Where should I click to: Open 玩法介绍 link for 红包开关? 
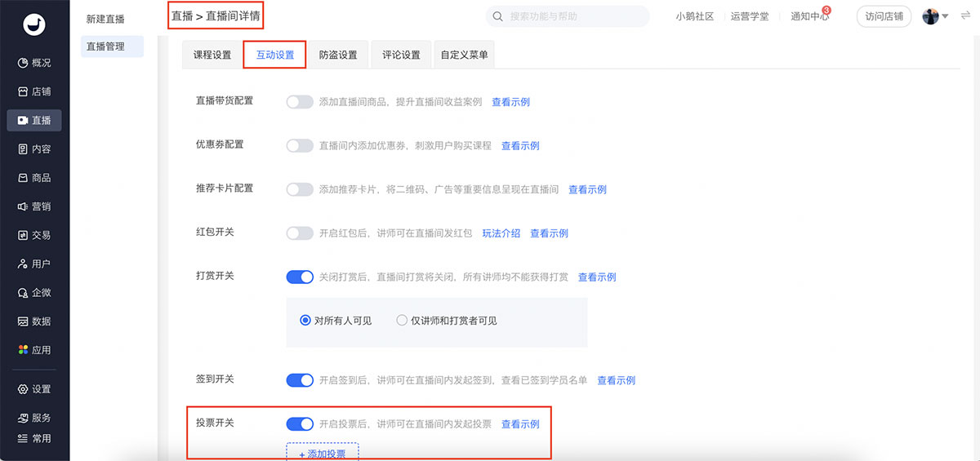coord(501,233)
